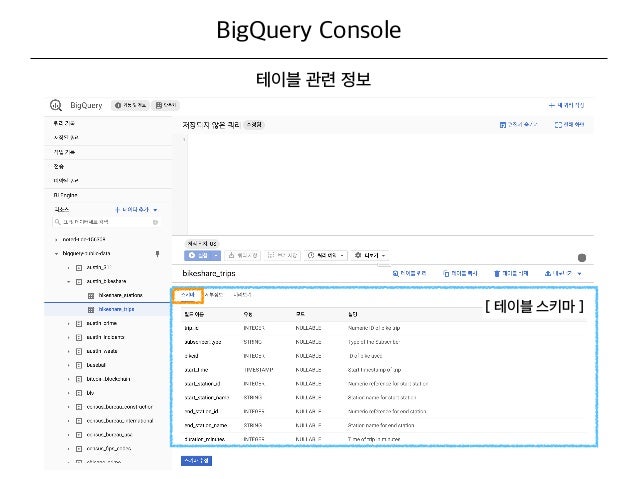
Task: Select the bikeshare_stations table icon in tree
Action: click(x=91, y=295)
